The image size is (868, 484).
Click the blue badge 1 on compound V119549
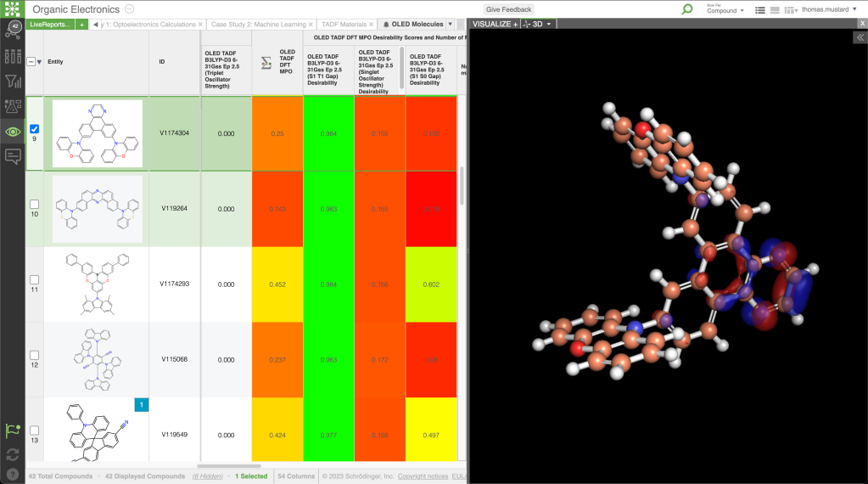pyautogui.click(x=141, y=405)
